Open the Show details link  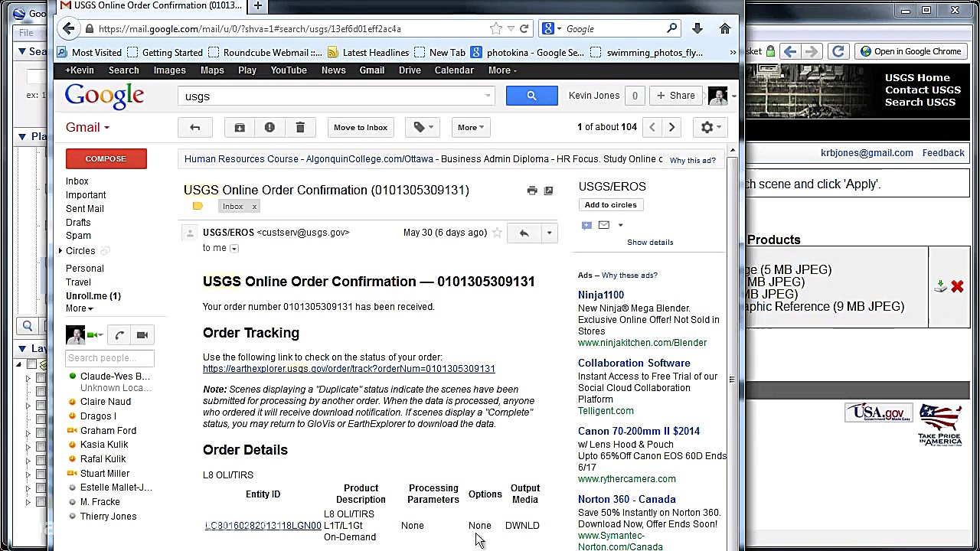650,243
